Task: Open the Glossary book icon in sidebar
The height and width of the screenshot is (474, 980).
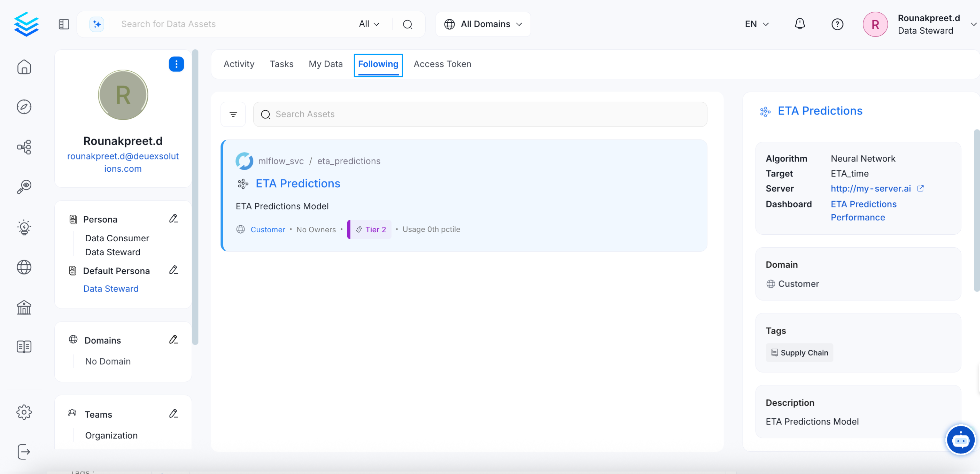Action: [x=24, y=346]
